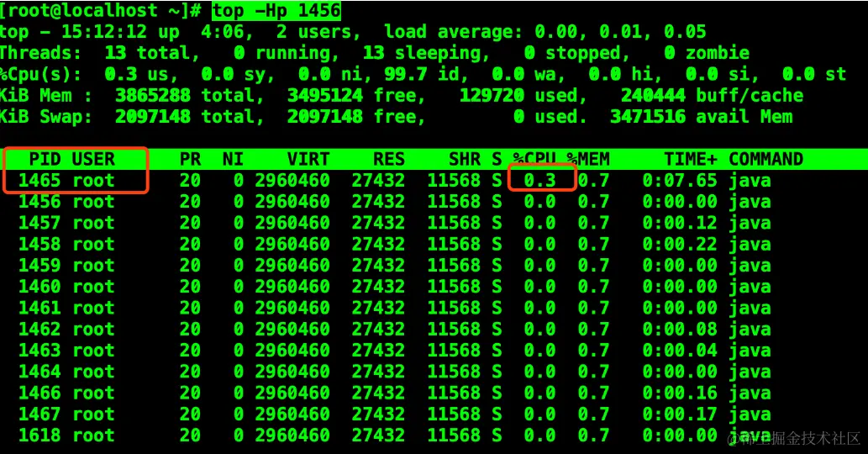The height and width of the screenshot is (454, 868).
Task: Click the KiB Swap total value 2097148
Action: [153, 117]
